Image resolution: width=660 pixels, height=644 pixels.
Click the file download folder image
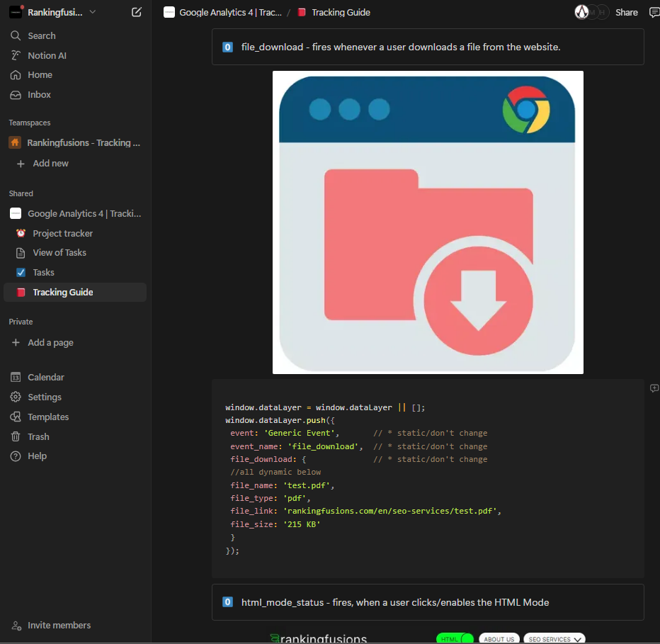(x=428, y=222)
